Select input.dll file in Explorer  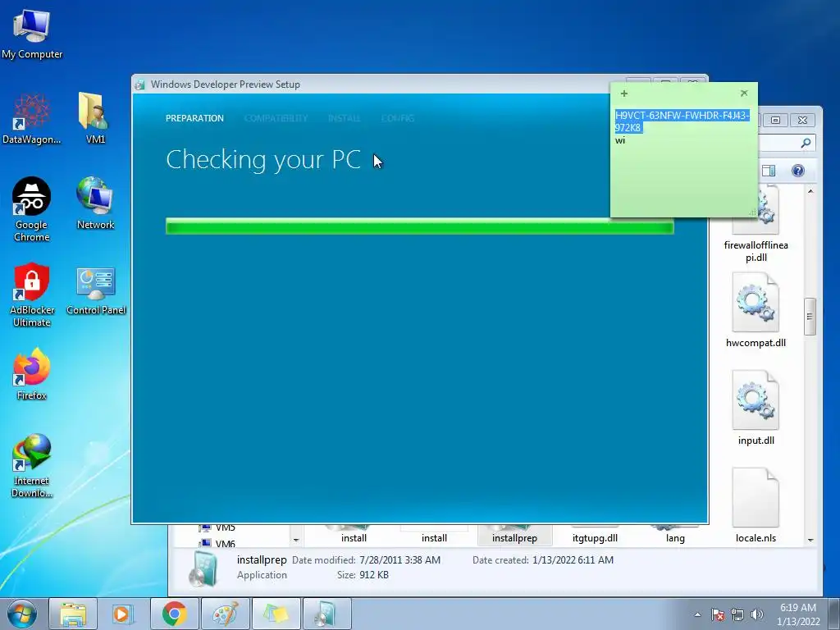tap(756, 409)
